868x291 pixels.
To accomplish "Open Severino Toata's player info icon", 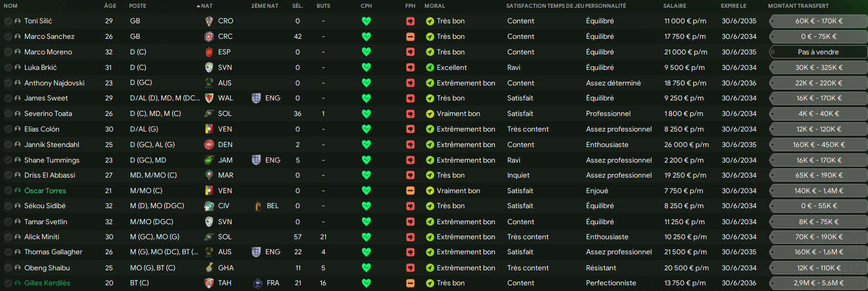I will [x=18, y=114].
